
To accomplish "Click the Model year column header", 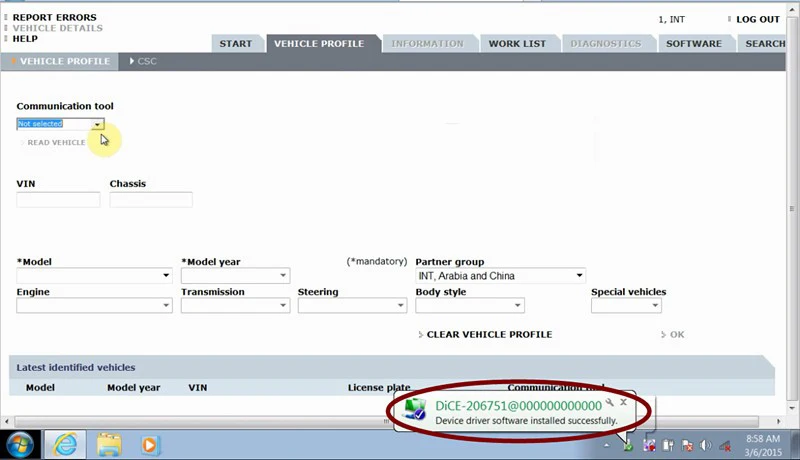I will pyautogui.click(x=134, y=388).
